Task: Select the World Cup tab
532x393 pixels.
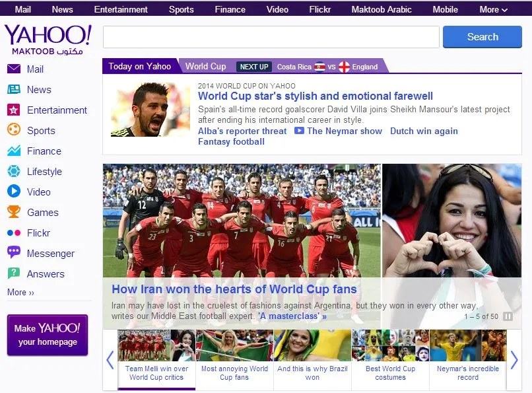Action: click(206, 66)
